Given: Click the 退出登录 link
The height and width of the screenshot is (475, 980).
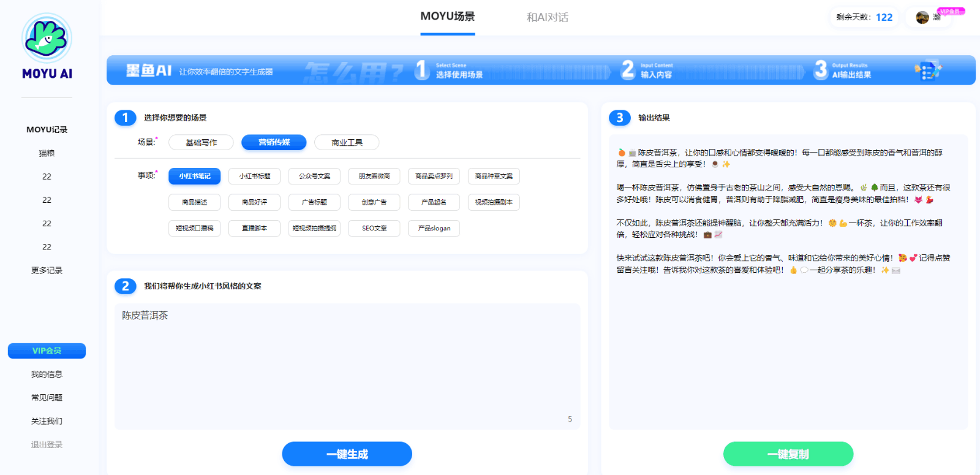Looking at the screenshot, I should click(47, 444).
